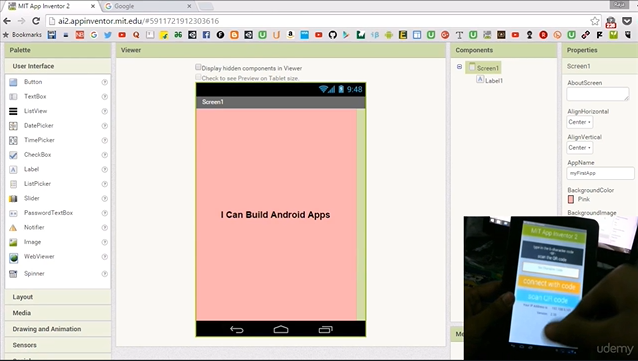Expand the Sensors palette section
The width and height of the screenshot is (638, 361).
point(58,345)
